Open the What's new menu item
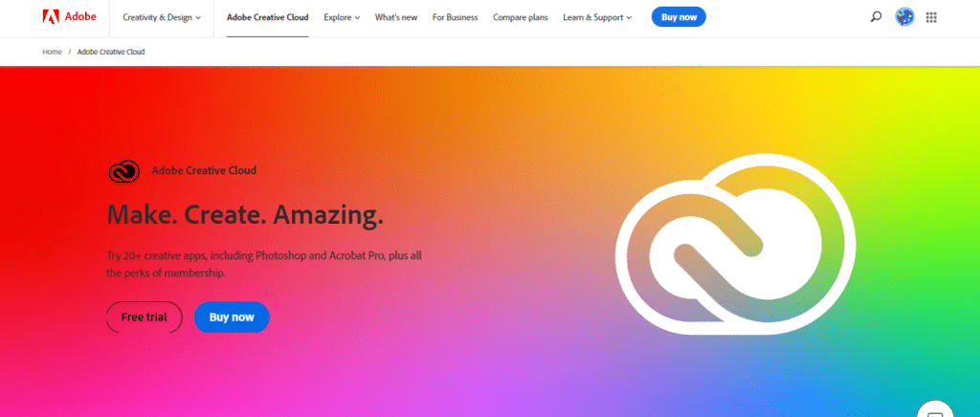 pos(396,17)
